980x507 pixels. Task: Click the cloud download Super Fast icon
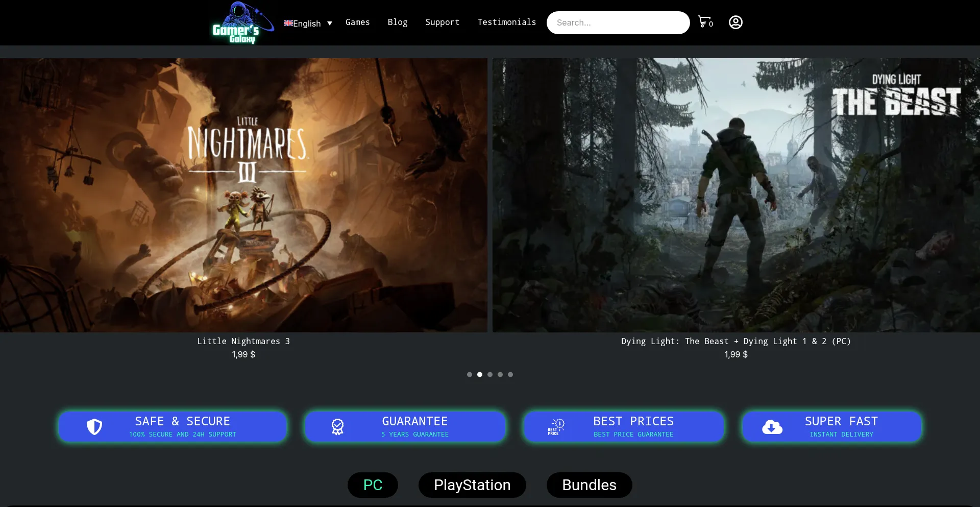click(772, 427)
